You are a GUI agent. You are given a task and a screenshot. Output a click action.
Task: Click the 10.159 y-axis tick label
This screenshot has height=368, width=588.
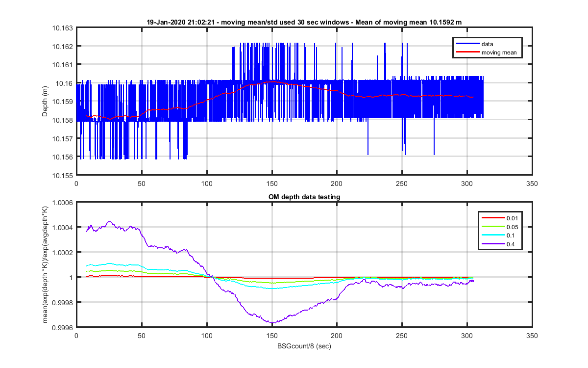tap(62, 102)
